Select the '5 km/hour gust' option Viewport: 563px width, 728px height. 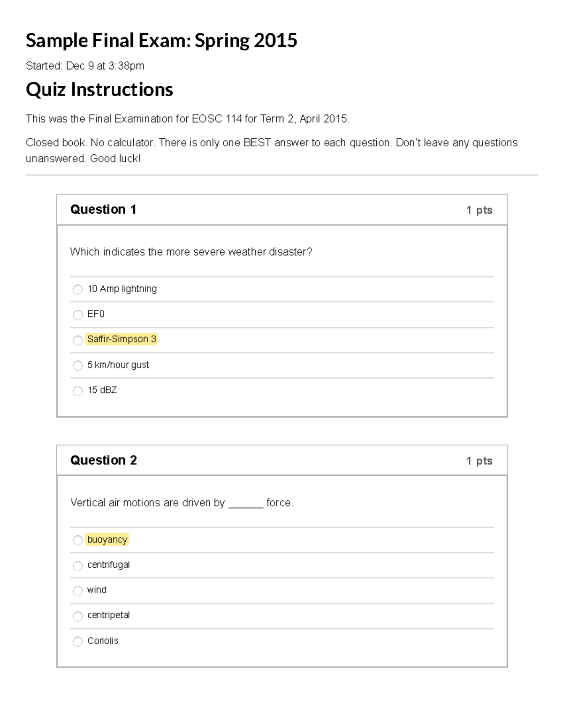[78, 366]
